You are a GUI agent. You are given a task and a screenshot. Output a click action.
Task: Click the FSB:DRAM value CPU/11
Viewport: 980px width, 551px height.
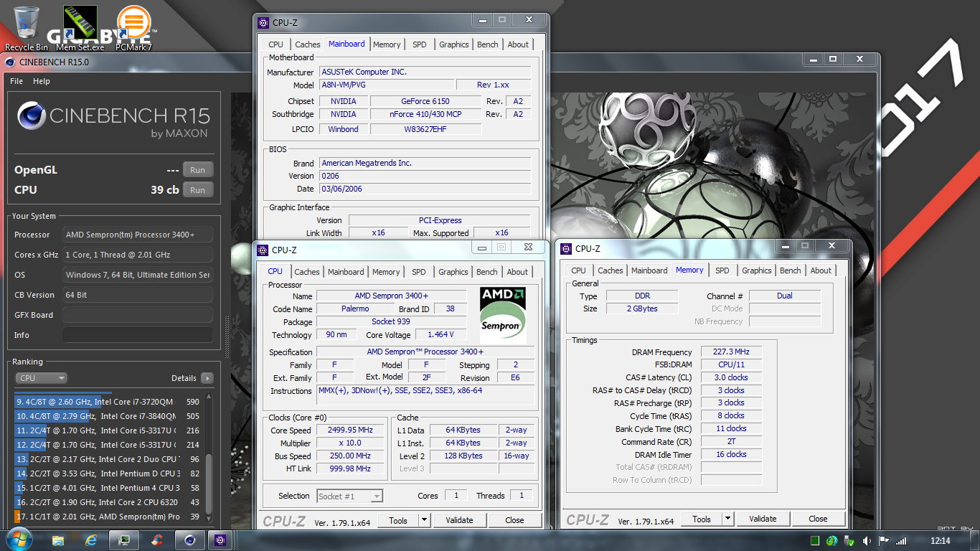point(731,364)
